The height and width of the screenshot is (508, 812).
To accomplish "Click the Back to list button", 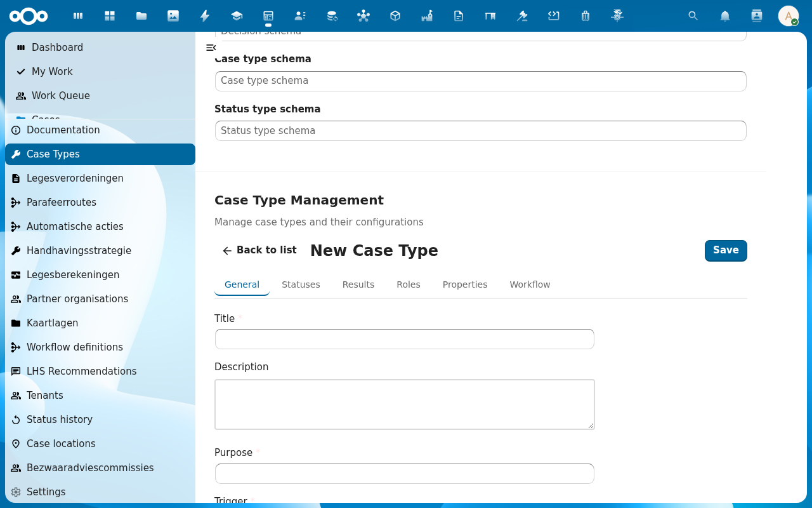I will [x=259, y=251].
